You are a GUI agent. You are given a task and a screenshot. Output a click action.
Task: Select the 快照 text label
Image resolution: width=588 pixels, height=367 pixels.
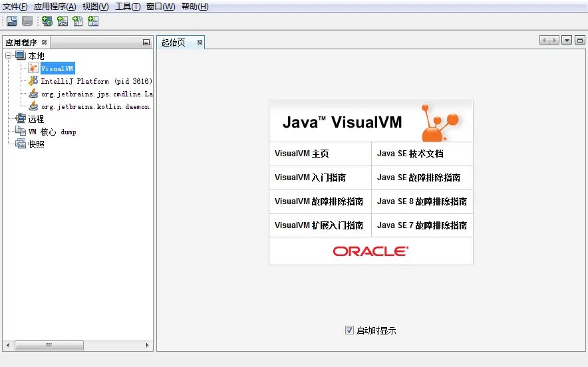36,144
